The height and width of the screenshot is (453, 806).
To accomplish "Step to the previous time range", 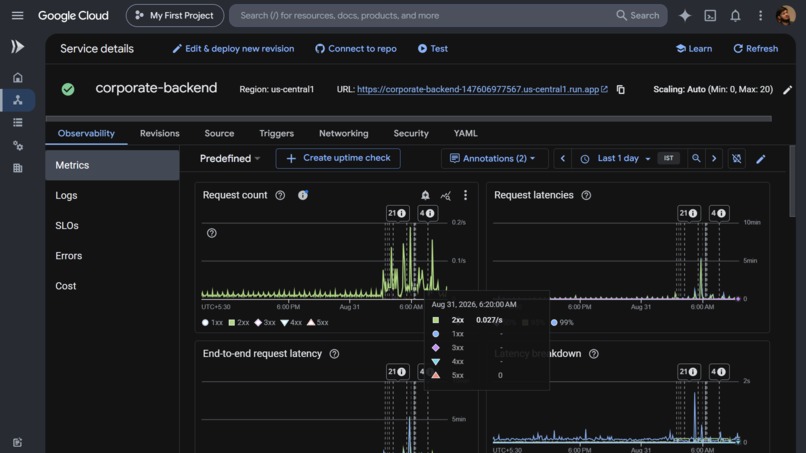I will [x=563, y=158].
